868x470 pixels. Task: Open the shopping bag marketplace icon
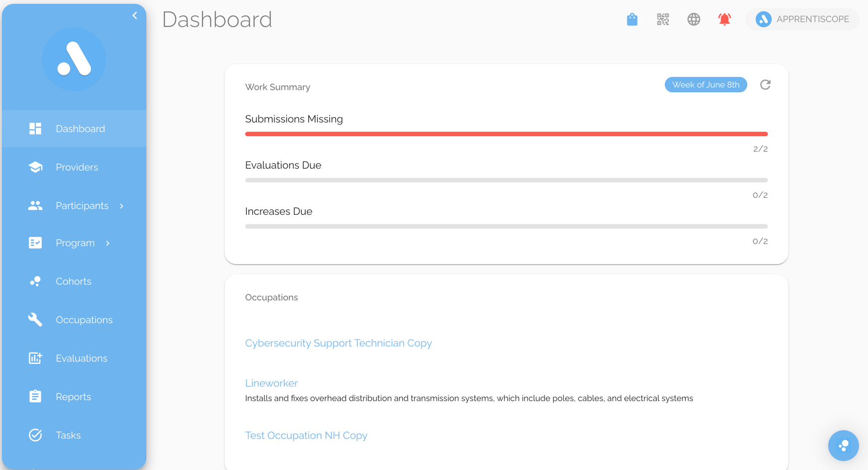click(632, 19)
